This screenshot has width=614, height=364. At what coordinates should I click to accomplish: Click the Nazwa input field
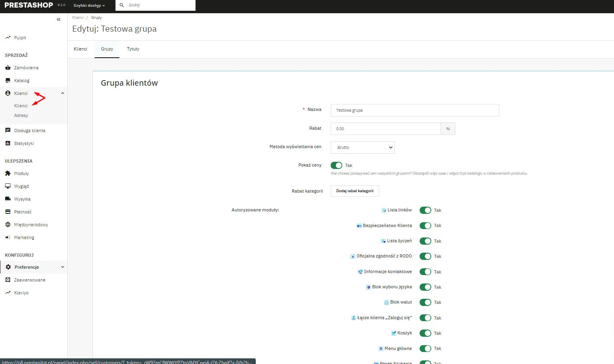coord(414,110)
